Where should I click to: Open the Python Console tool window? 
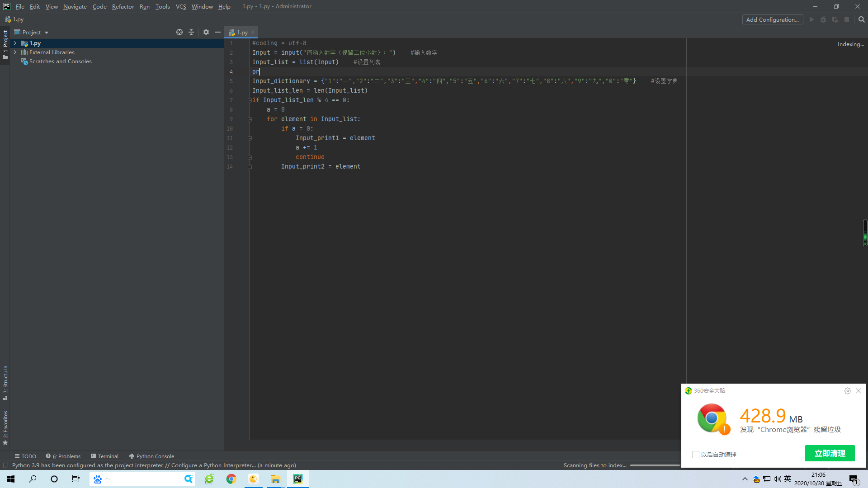coord(151,456)
